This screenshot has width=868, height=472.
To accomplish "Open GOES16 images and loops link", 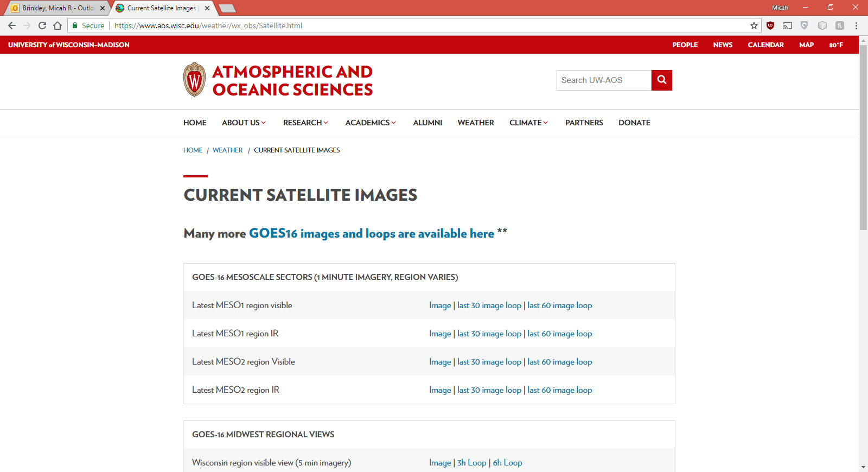I will [371, 233].
